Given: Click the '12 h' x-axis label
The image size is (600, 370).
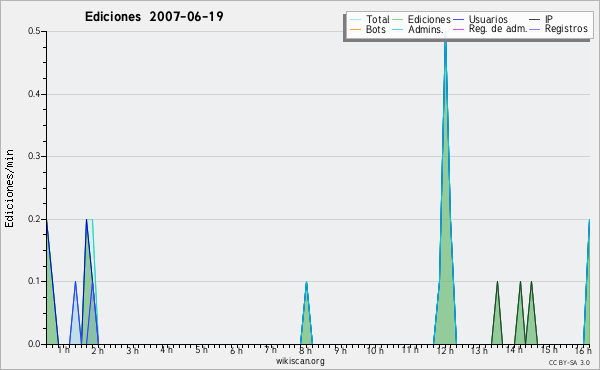Looking at the screenshot, I should [x=445, y=350].
